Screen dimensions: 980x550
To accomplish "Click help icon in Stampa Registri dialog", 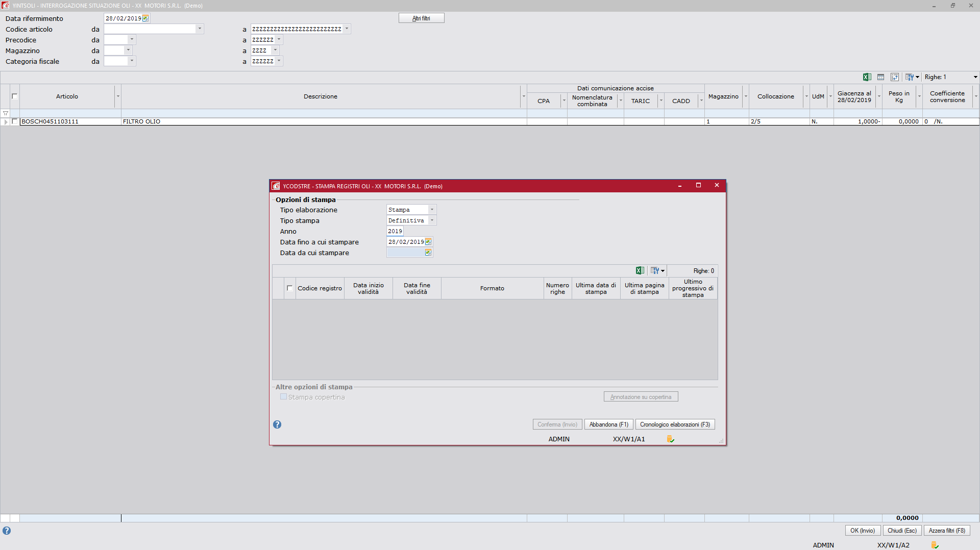I will 277,424.
